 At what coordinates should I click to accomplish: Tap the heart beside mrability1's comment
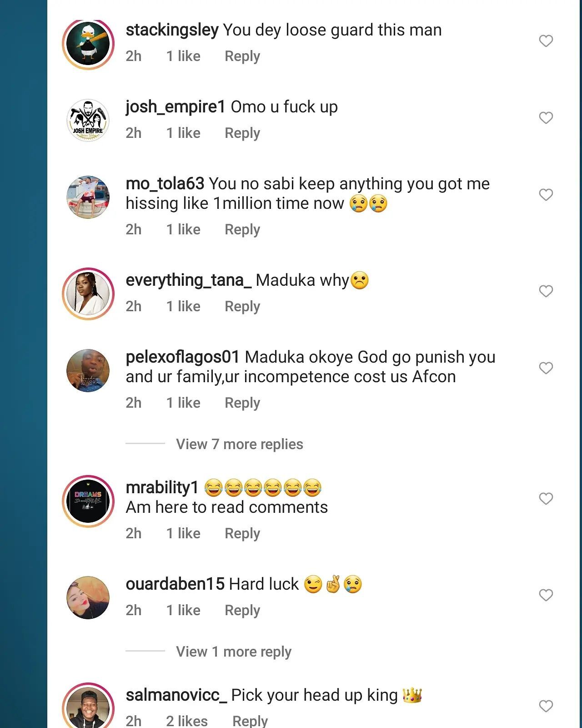point(546,499)
